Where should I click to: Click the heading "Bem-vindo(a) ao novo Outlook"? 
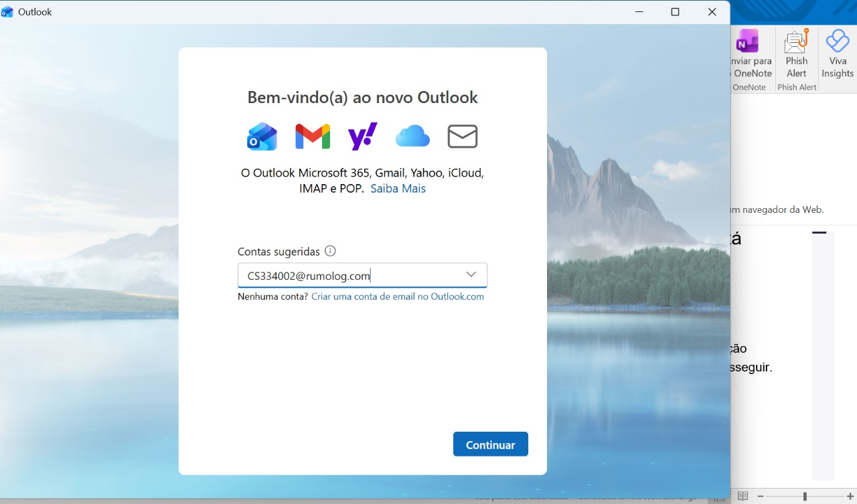363,97
